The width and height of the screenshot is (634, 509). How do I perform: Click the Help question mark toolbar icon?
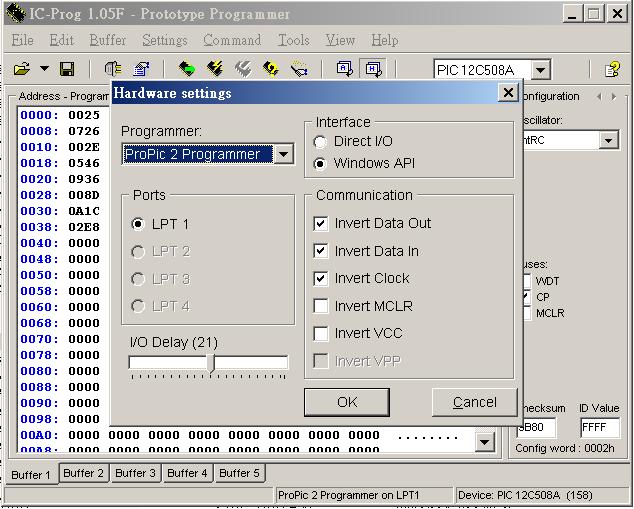point(613,69)
